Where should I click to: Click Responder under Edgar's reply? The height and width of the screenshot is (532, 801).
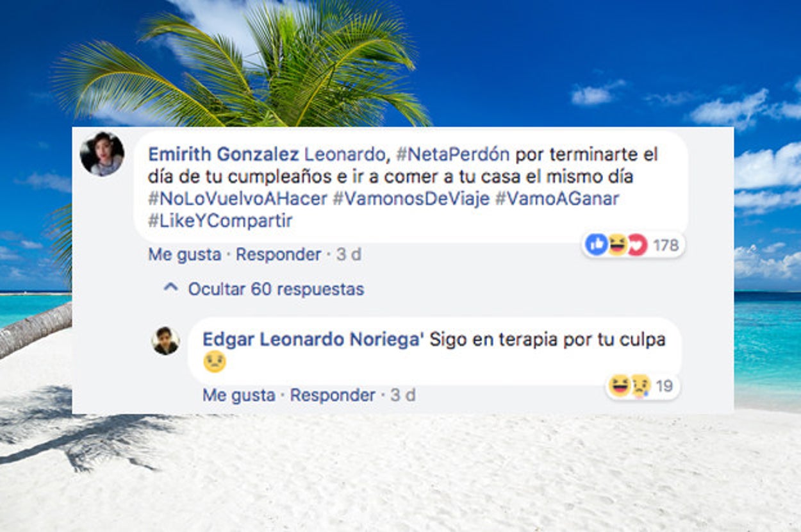(333, 395)
